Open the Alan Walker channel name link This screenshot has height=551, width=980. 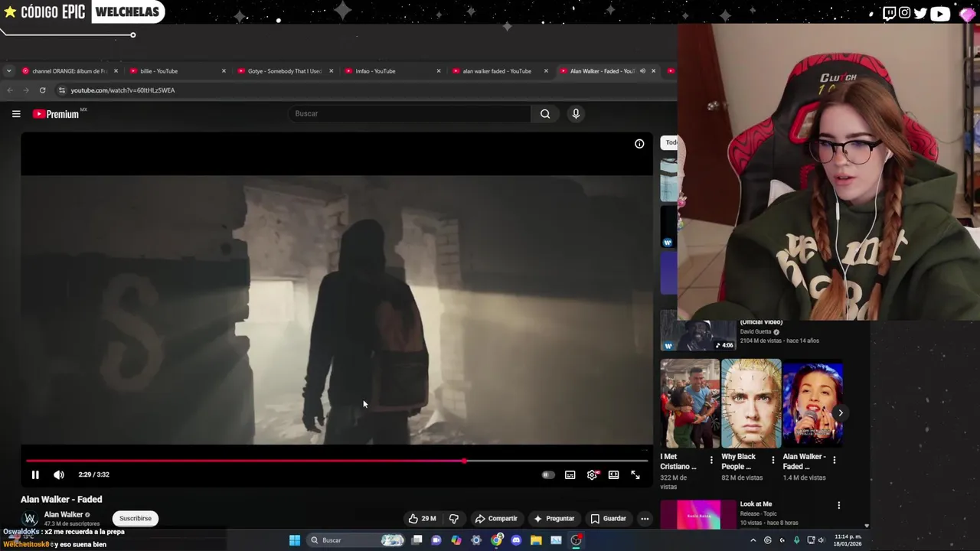coord(64,515)
